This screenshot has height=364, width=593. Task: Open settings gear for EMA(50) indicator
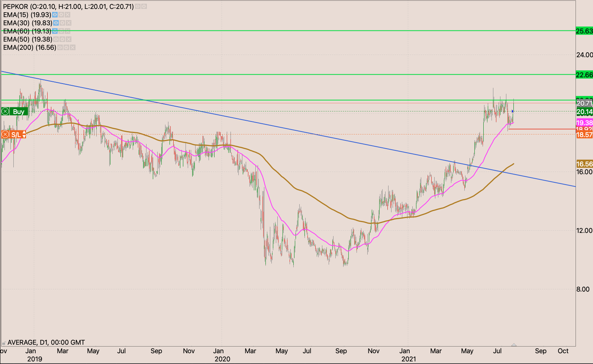coord(62,39)
